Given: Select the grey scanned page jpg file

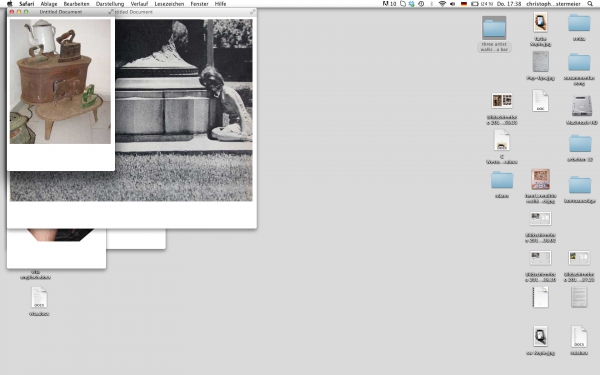Looking at the screenshot, I should (x=540, y=62).
